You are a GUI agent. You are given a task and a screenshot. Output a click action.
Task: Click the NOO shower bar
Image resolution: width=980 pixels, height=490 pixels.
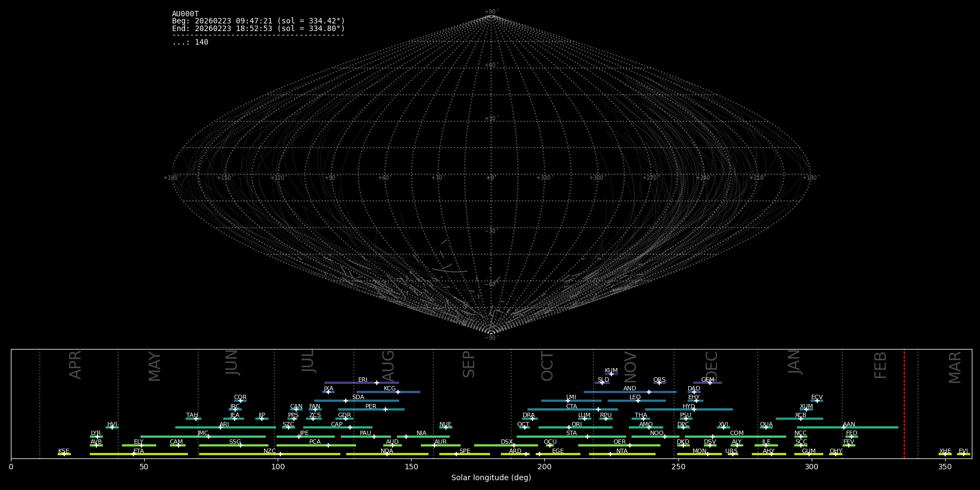click(656, 436)
